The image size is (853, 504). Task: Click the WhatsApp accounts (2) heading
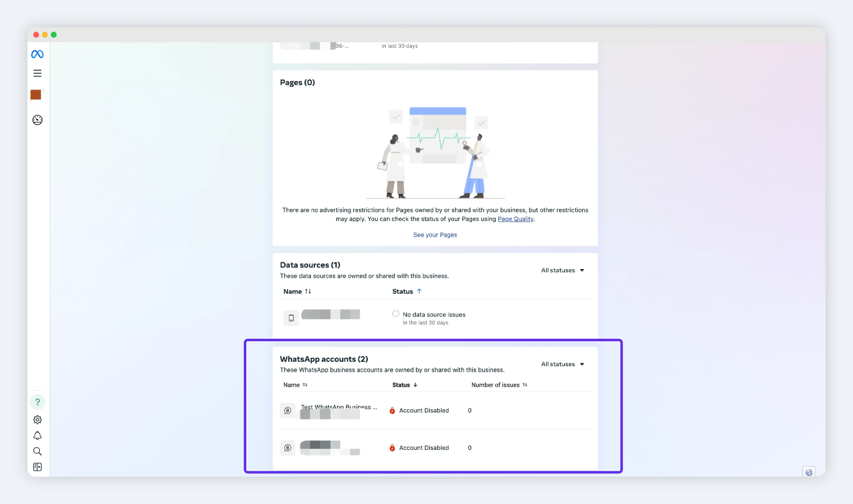tap(324, 359)
